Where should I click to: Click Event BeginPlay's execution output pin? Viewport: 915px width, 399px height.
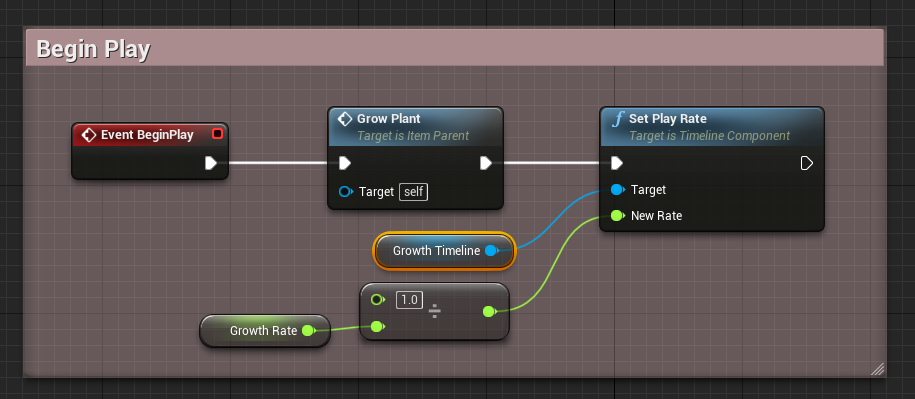click(x=211, y=163)
